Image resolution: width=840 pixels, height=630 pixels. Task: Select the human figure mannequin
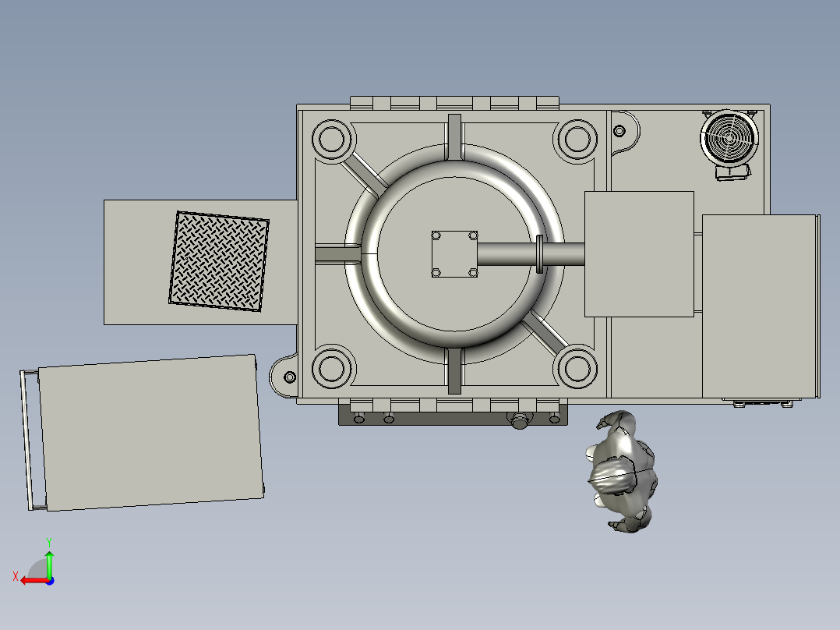coord(623,472)
